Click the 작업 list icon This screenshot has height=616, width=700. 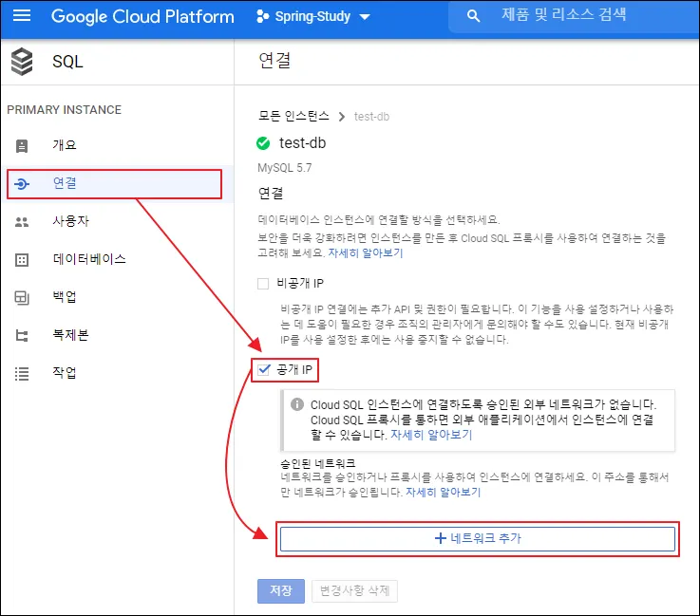click(x=22, y=373)
